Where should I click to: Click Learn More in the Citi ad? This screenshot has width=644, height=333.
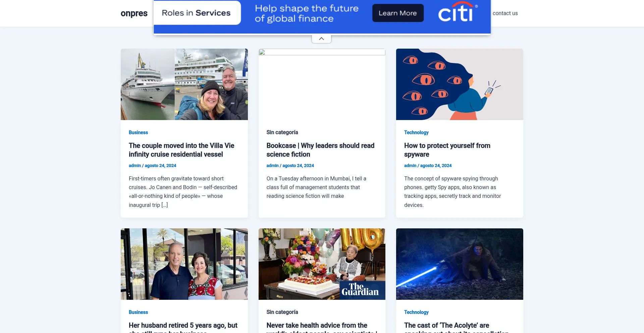(398, 13)
